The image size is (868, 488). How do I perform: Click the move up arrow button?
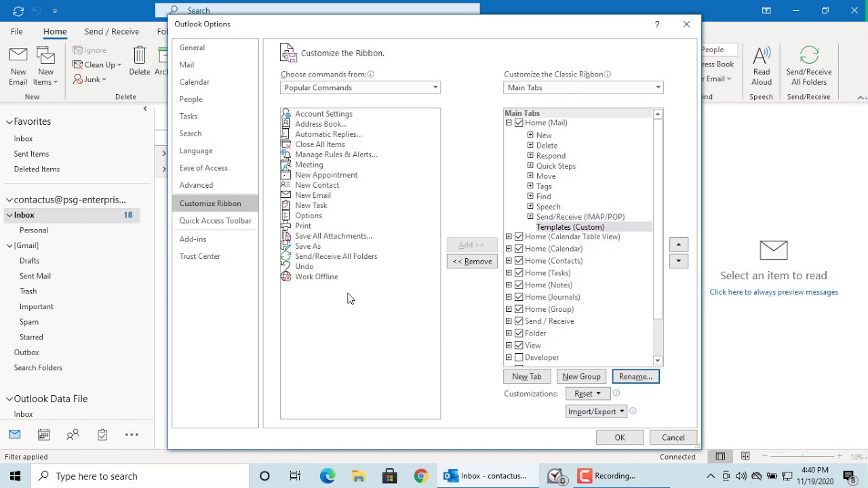[678, 245]
